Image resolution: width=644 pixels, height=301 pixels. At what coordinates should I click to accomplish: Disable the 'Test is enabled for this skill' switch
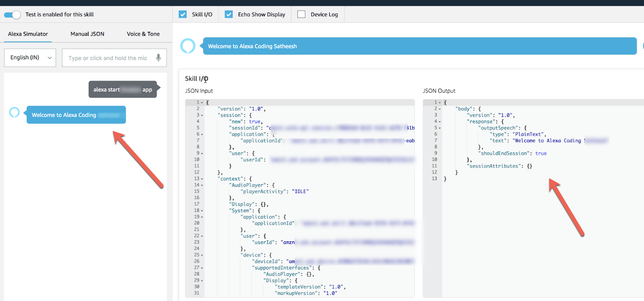click(12, 15)
